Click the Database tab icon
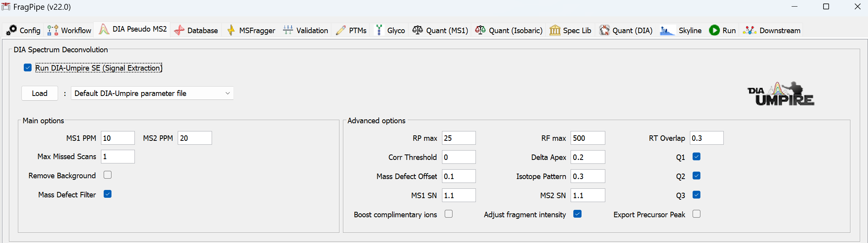868x243 pixels. (179, 30)
